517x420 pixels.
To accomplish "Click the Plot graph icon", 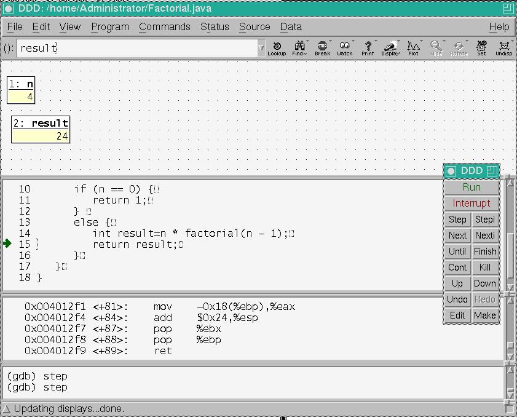I will [413, 49].
